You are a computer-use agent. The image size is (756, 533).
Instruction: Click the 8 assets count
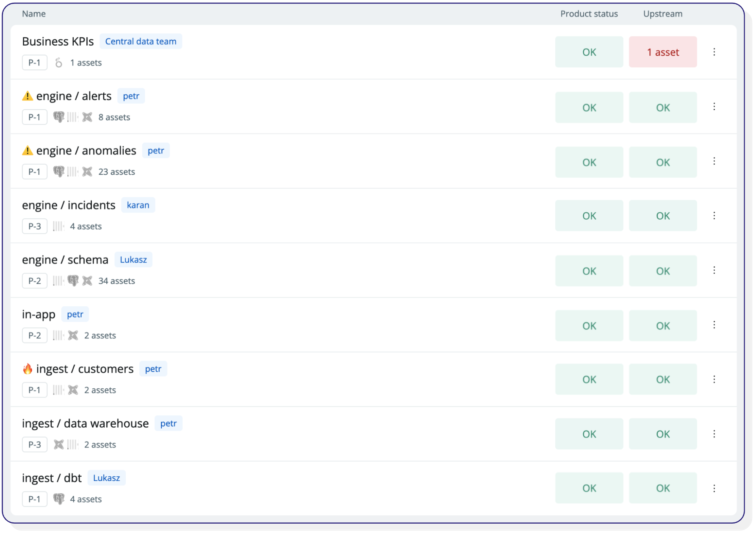[x=114, y=117]
